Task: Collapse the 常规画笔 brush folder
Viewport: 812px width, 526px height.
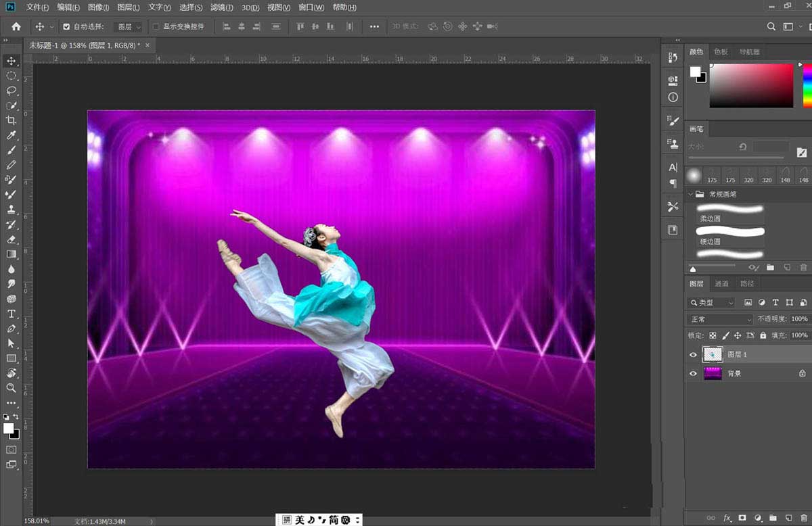Action: click(691, 194)
